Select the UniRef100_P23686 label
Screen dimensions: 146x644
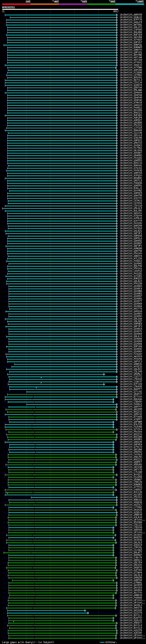131,72
